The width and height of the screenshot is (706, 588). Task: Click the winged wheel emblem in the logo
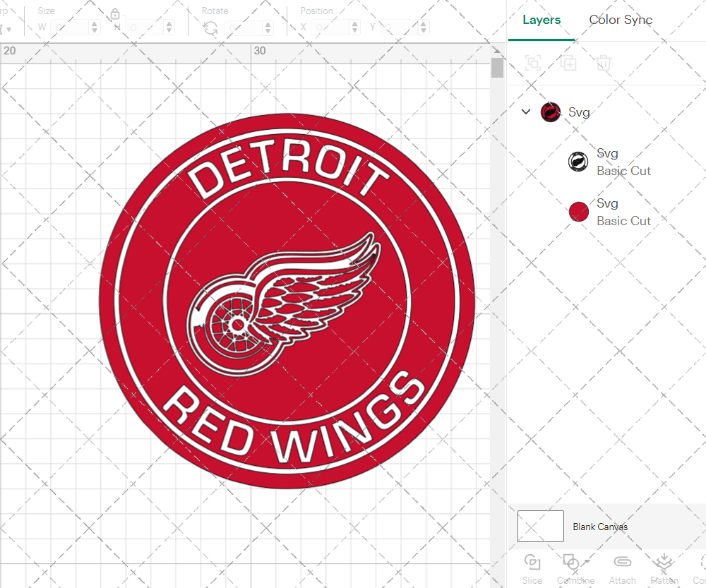[284, 305]
